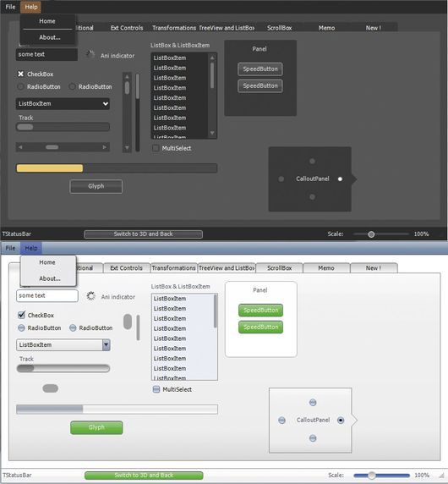Click Ani indicator spinner in light window
Screen dimensions: 448x484
90,296
